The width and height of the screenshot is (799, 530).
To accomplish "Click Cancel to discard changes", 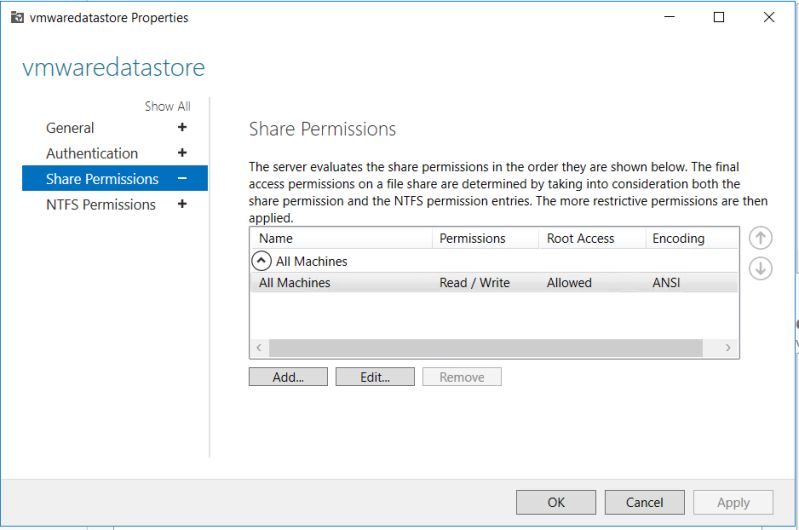I will [645, 502].
